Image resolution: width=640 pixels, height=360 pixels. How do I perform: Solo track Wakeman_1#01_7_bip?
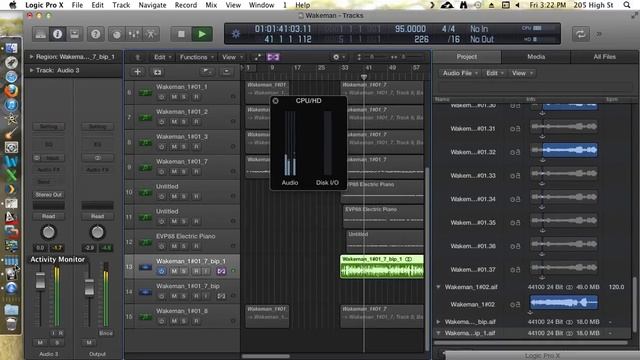click(x=184, y=296)
